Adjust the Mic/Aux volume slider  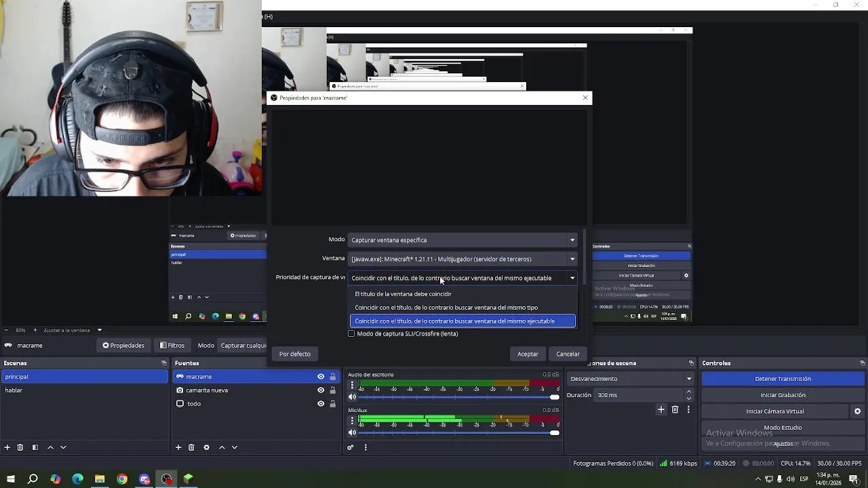click(458, 432)
